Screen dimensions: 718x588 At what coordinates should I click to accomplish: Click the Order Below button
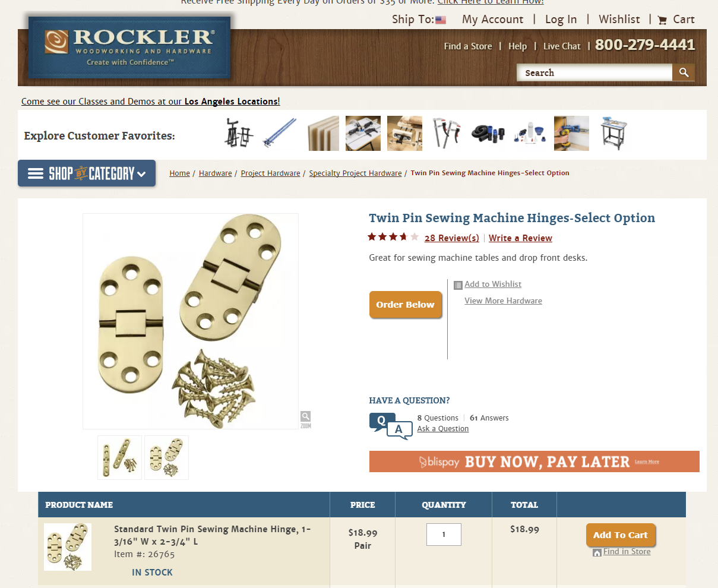point(406,305)
